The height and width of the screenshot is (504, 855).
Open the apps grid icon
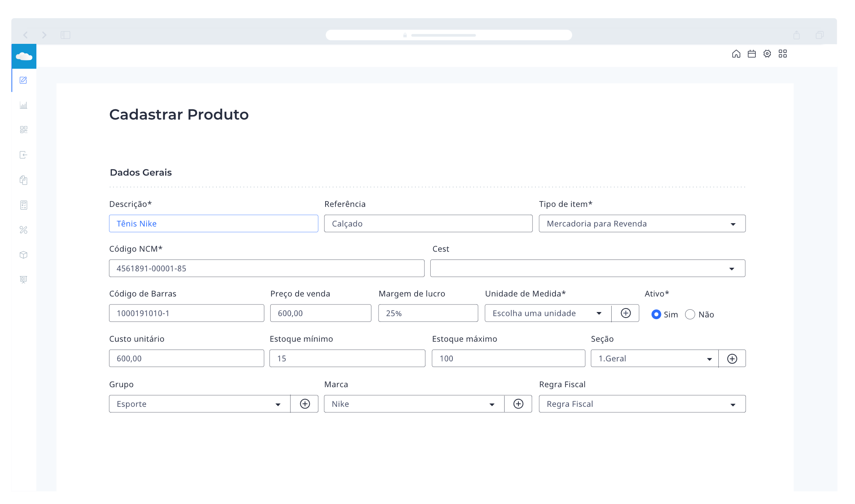[x=783, y=54]
